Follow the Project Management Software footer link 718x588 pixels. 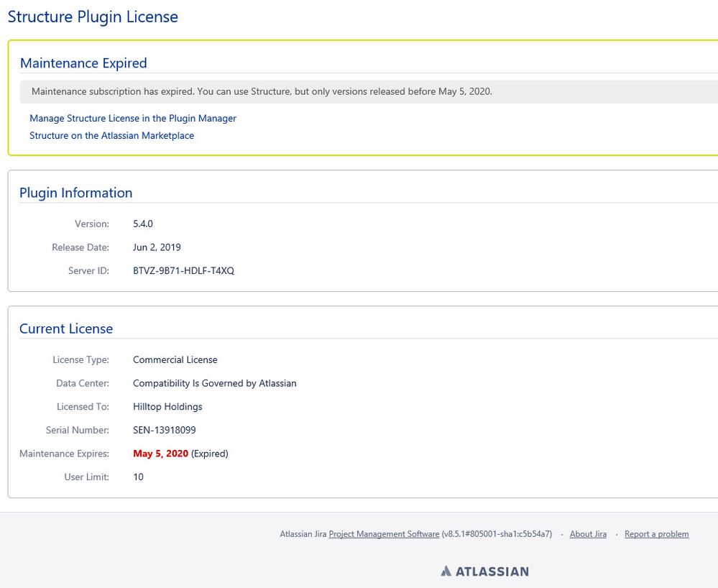click(x=384, y=534)
